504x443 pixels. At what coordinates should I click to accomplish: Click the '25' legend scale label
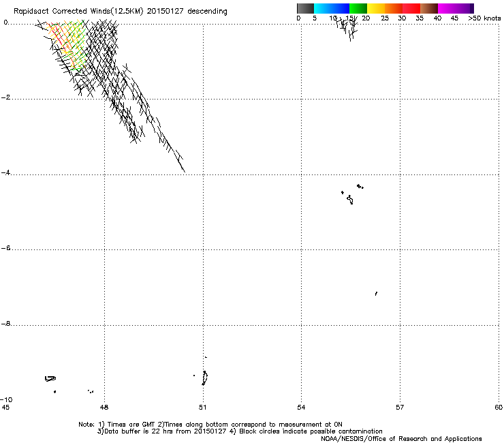384,18
